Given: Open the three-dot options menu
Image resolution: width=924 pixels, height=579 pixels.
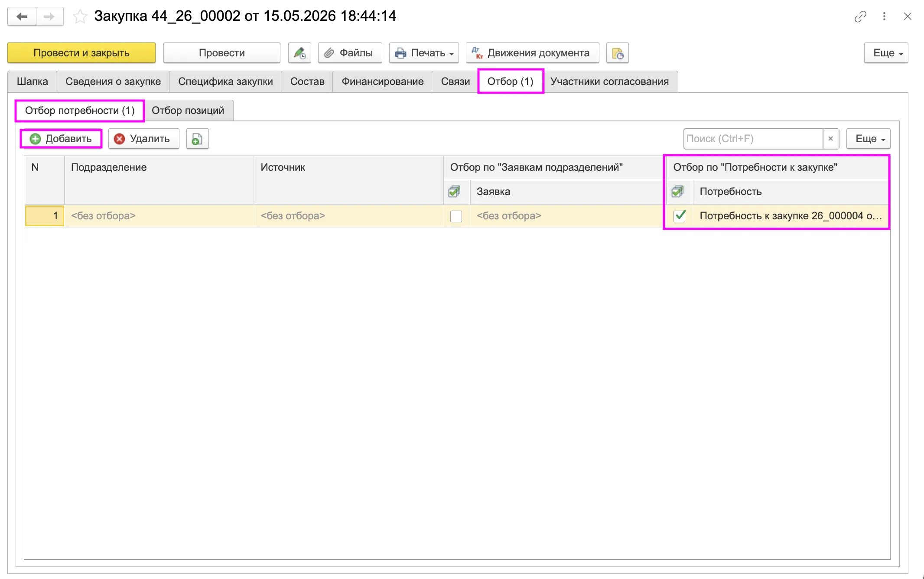Looking at the screenshot, I should pyautogui.click(x=884, y=16).
